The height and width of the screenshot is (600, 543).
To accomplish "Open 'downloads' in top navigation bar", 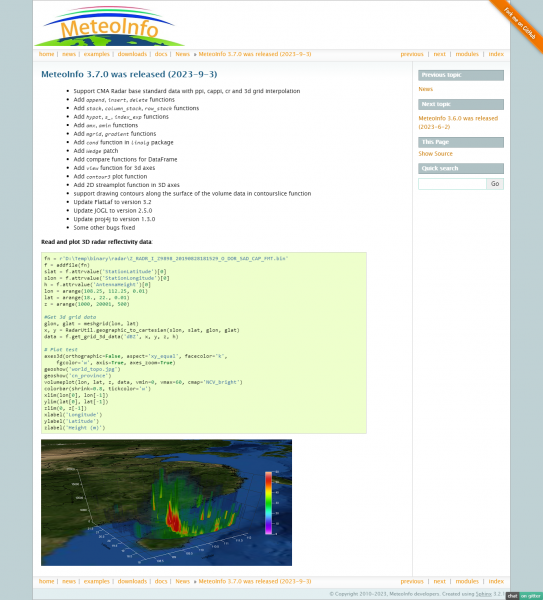I will [x=132, y=54].
